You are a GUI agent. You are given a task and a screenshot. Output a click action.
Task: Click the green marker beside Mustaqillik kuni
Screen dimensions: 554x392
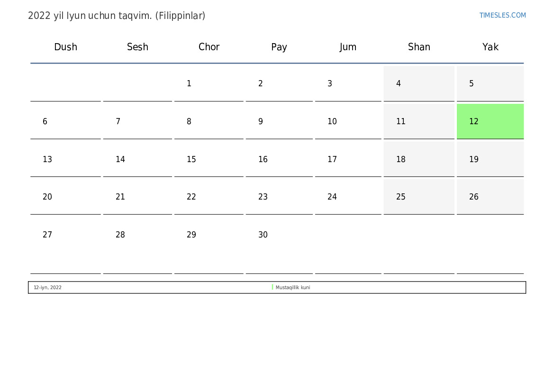click(272, 287)
